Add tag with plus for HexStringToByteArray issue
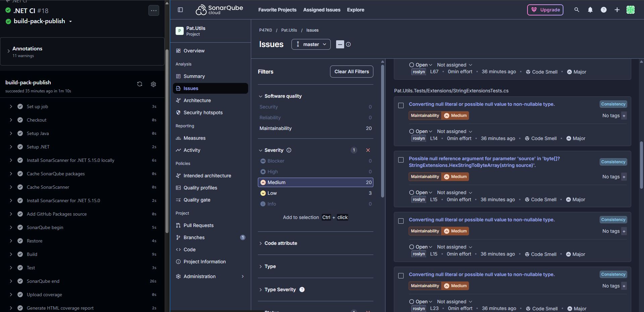Image resolution: width=644 pixels, height=312 pixels. pyautogui.click(x=624, y=177)
